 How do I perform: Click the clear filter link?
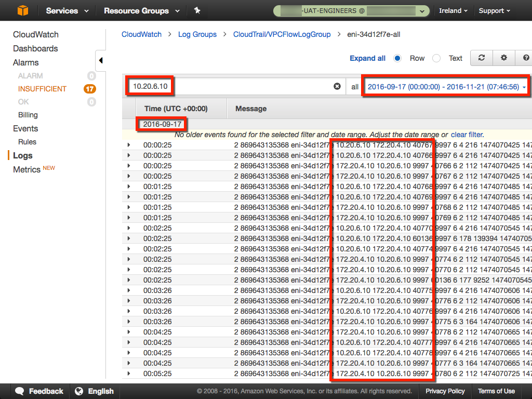(x=467, y=135)
